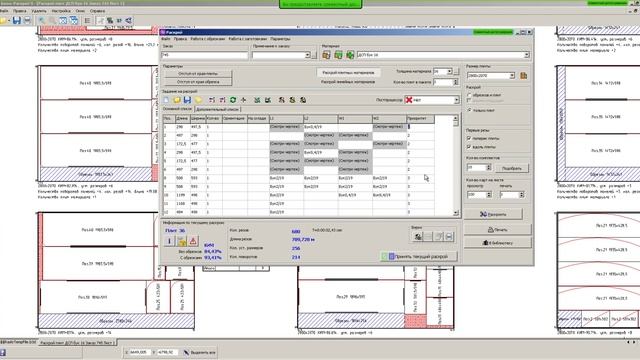Click the last icon in the task toolbar
This screenshot has height=360, width=640.
pyautogui.click(x=303, y=100)
